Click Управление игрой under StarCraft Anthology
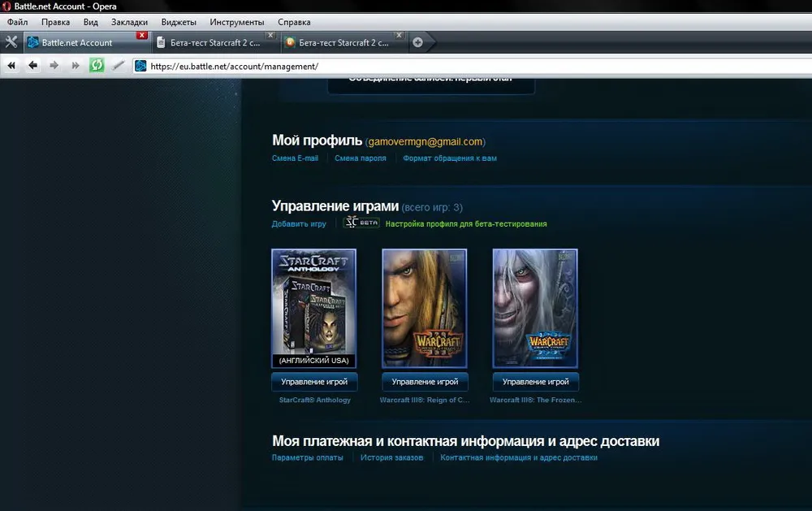812x511 pixels. coord(314,381)
